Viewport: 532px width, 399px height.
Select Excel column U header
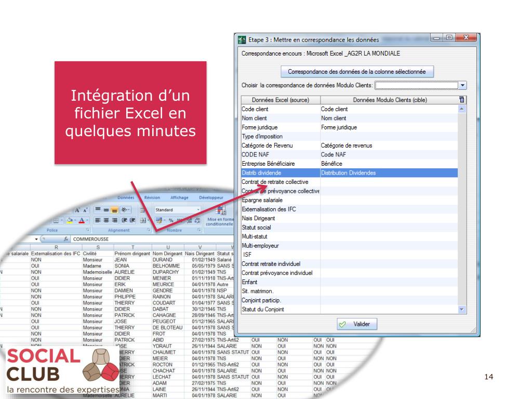(x=168, y=247)
